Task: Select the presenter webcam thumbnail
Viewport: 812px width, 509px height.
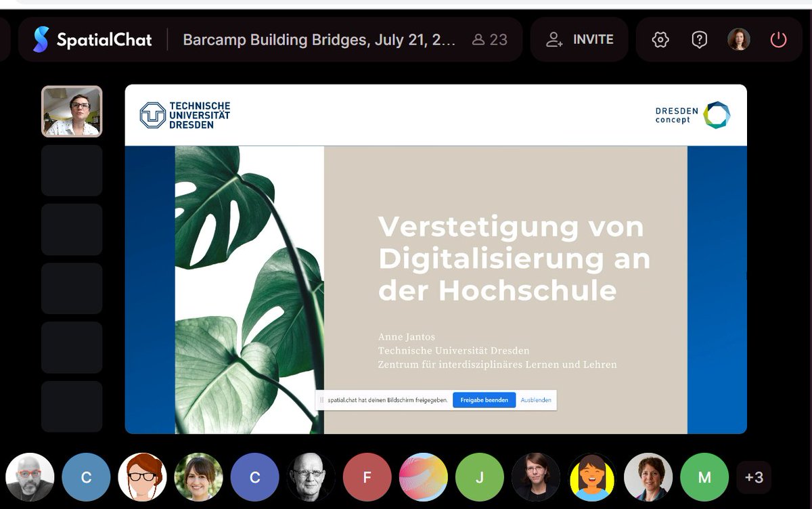Action: [x=72, y=111]
